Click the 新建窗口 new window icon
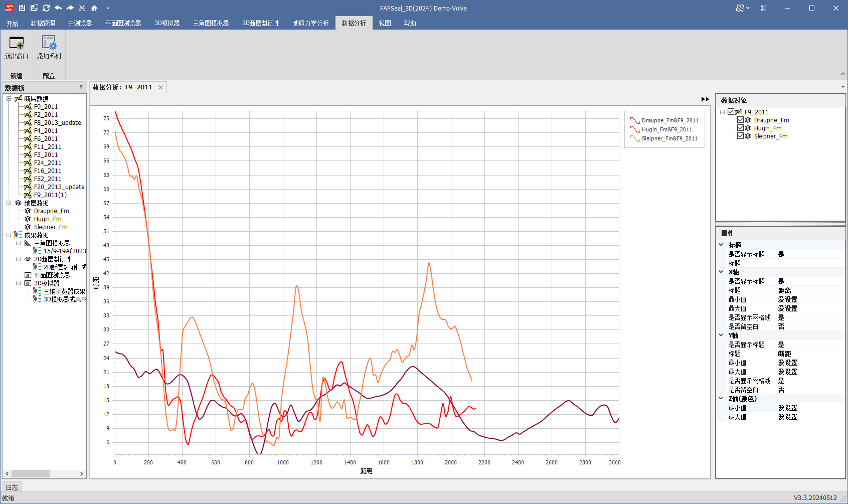848x504 pixels. tap(17, 43)
